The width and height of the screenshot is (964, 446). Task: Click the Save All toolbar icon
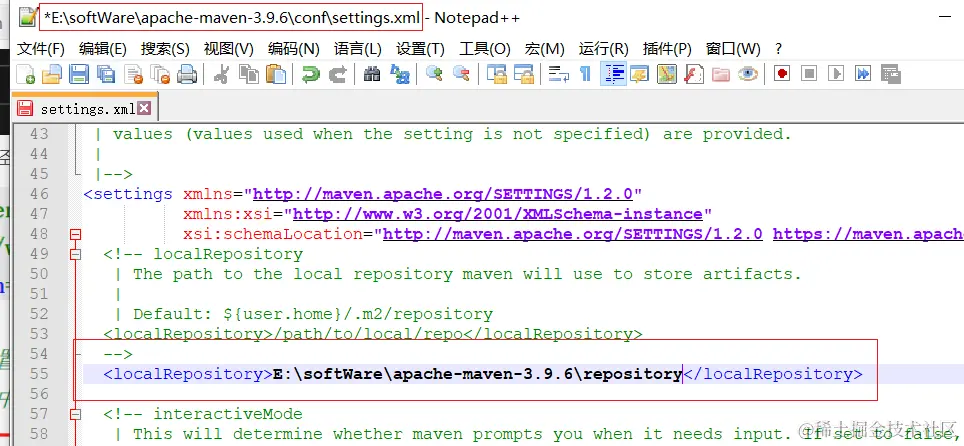coord(106,74)
